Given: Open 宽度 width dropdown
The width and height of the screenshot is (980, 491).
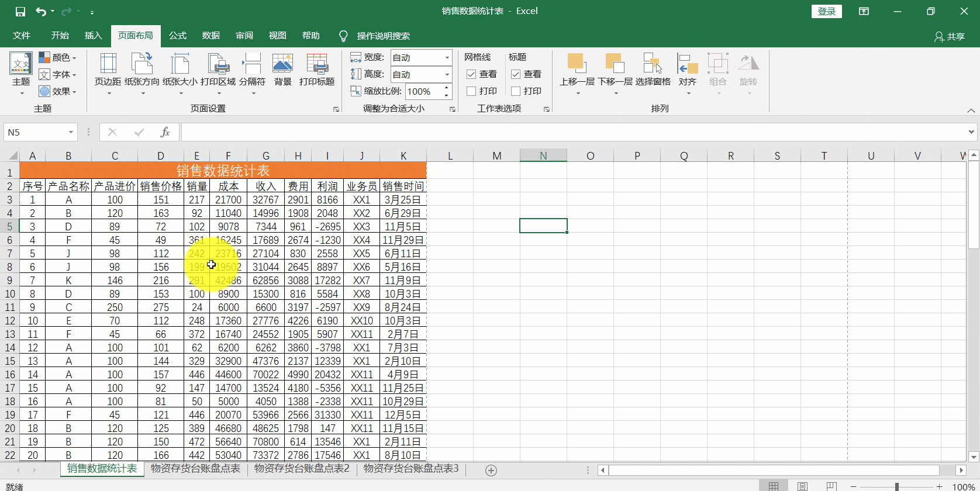Looking at the screenshot, I should click(447, 57).
